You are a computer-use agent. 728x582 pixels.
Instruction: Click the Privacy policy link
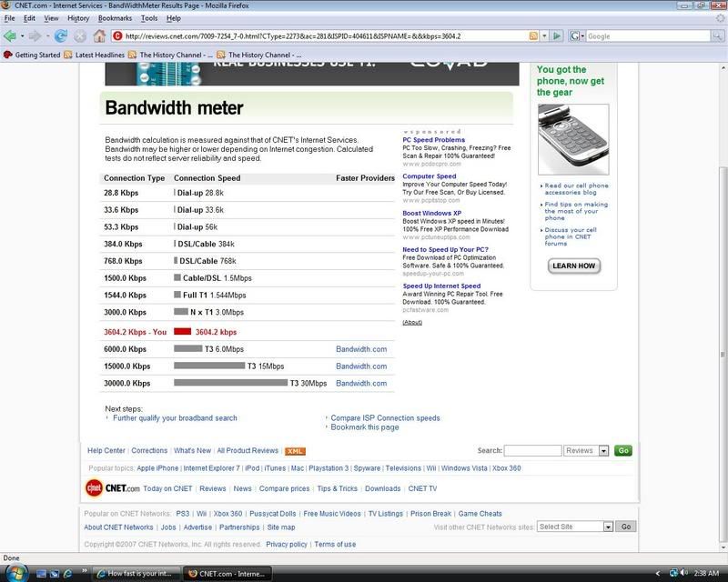[287, 545]
